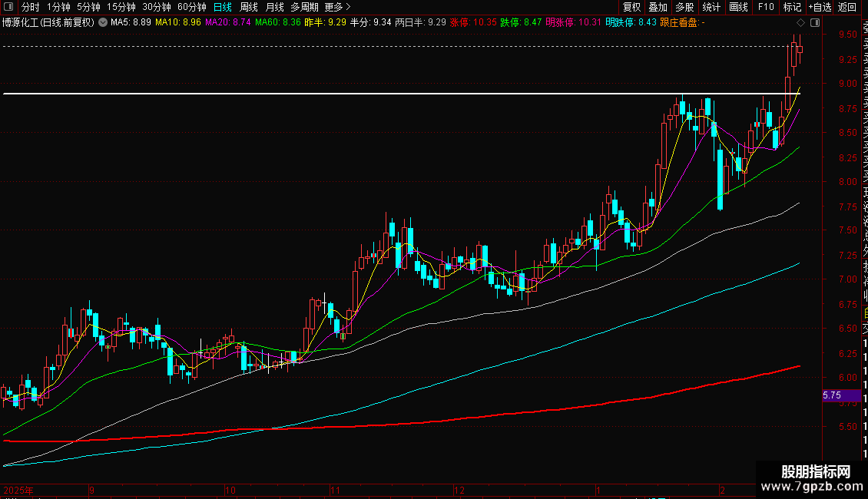
Task: Expand the 更多 periods menu
Action: pos(338,7)
